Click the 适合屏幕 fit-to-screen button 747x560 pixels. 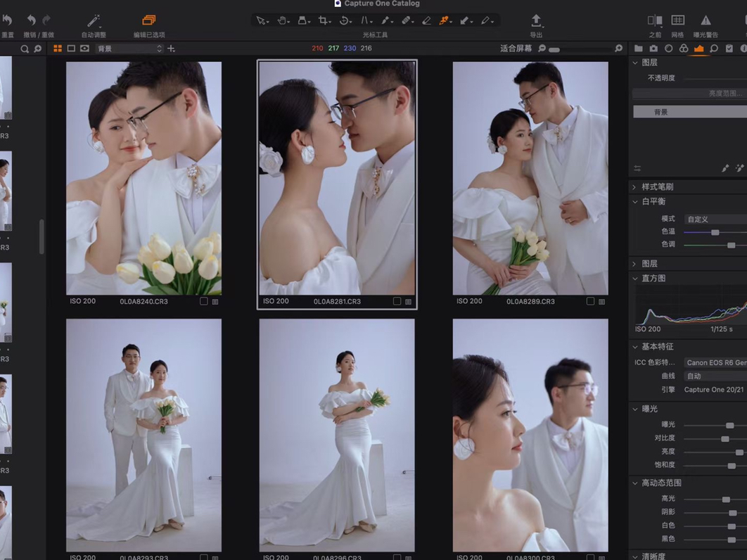pos(516,48)
